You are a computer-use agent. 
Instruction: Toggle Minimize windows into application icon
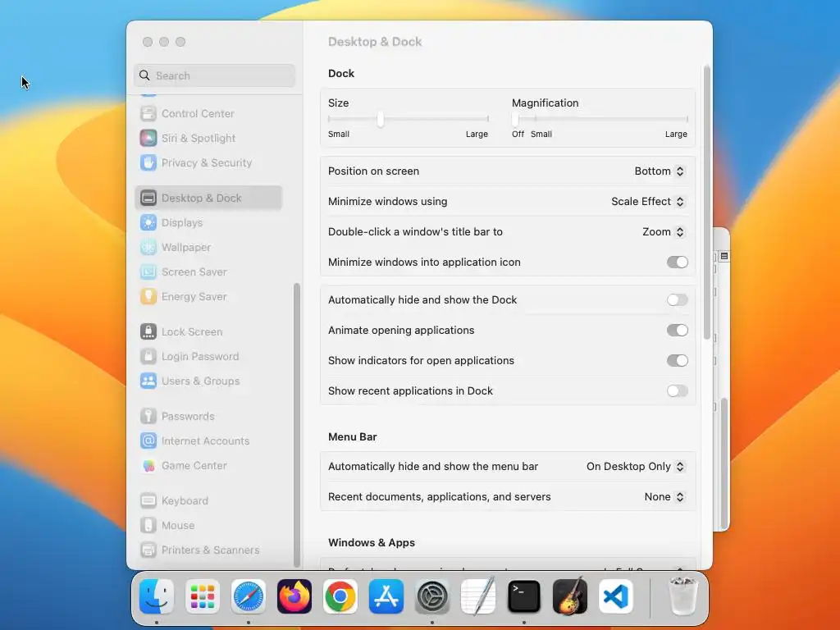tap(677, 262)
